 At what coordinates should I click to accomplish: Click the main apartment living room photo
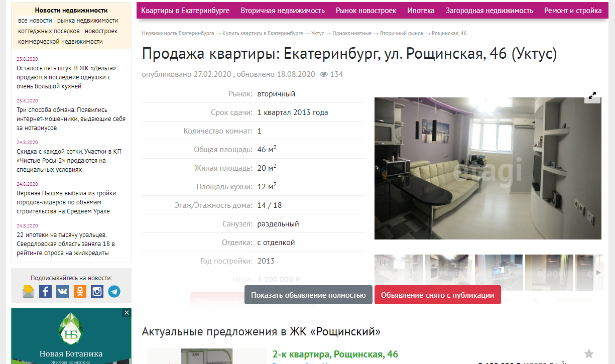click(488, 168)
